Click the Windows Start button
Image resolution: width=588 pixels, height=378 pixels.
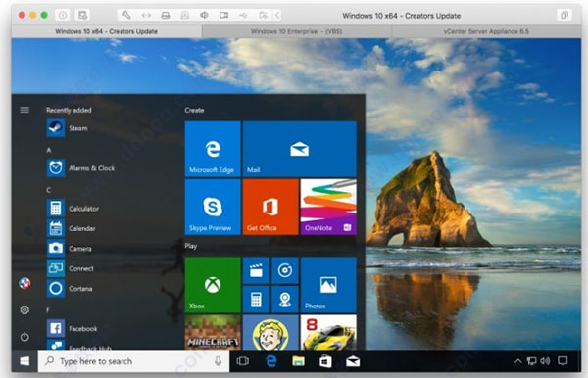pos(24,361)
